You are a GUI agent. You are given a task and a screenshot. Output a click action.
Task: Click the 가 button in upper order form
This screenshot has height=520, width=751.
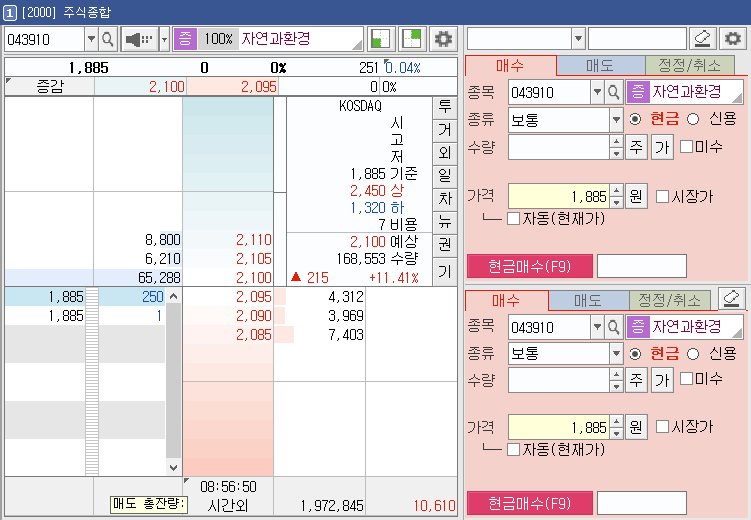pyautogui.click(x=662, y=147)
